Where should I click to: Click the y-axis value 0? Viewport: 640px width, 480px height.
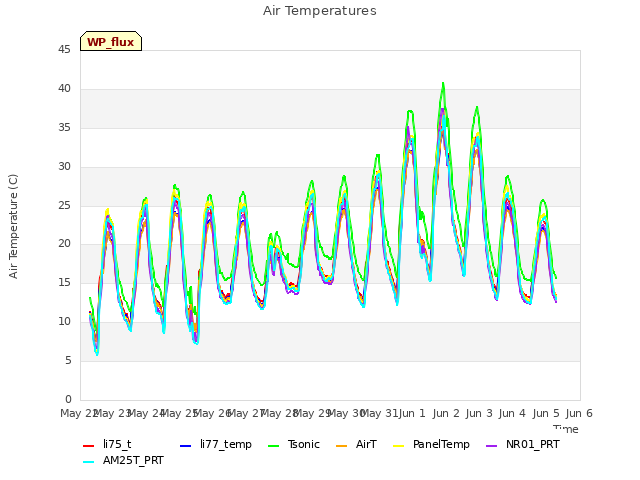(x=68, y=399)
